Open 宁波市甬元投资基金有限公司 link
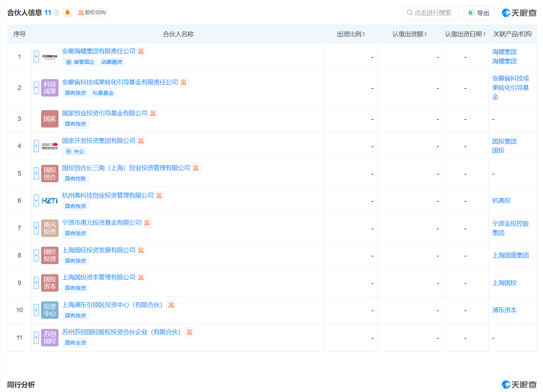This screenshot has width=543, height=392. pos(102,223)
